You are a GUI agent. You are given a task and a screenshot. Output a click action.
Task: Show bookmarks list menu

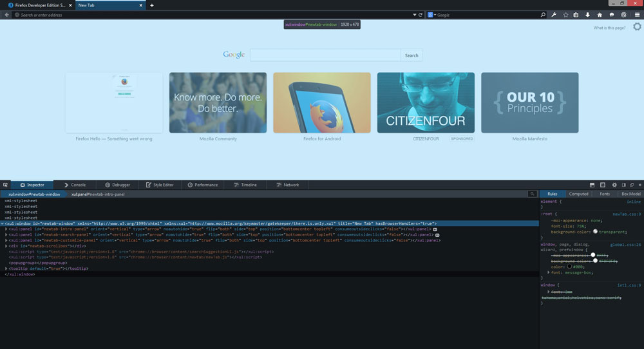[x=576, y=15]
